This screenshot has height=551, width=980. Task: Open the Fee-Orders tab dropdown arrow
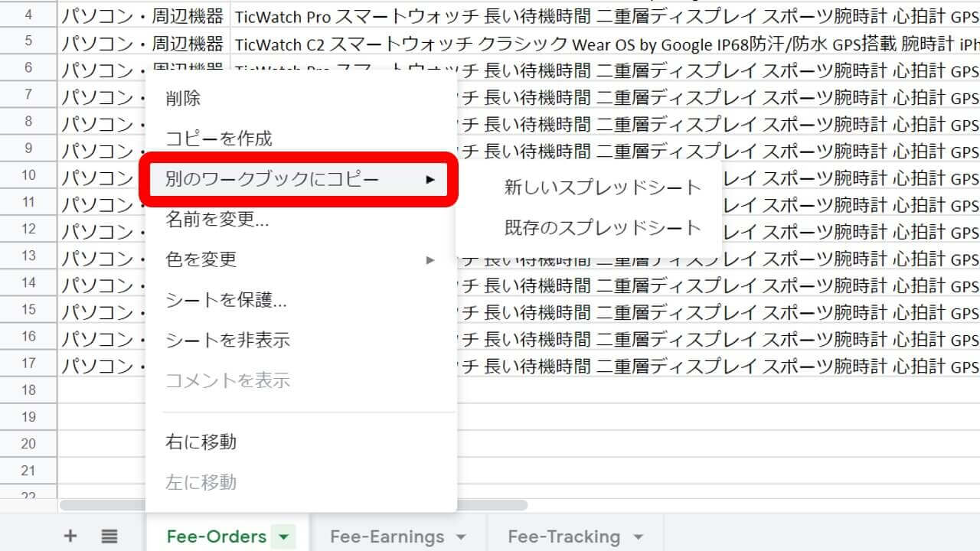pos(284,537)
